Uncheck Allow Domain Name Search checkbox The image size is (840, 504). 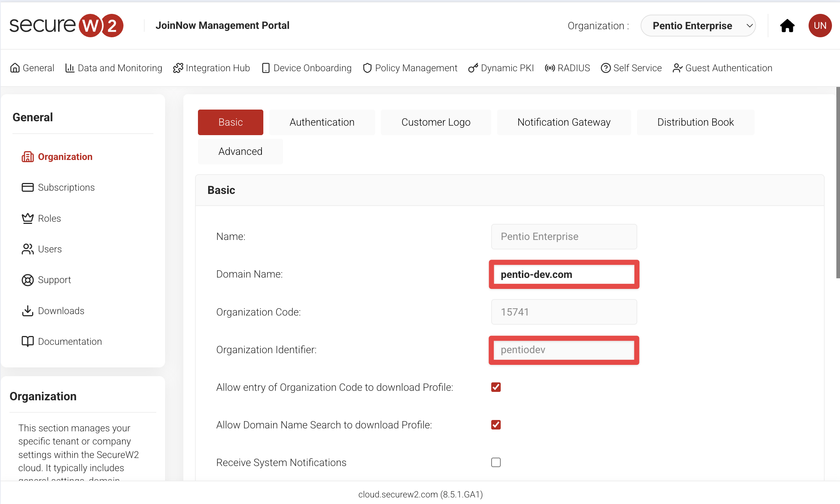(496, 425)
